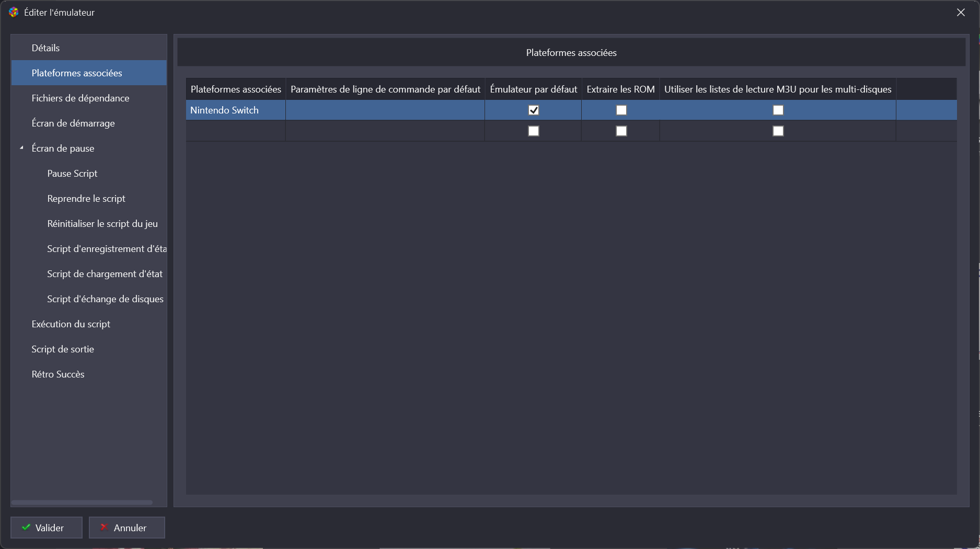Open Script de chargement d'état
This screenshot has height=549, width=980.
[105, 274]
